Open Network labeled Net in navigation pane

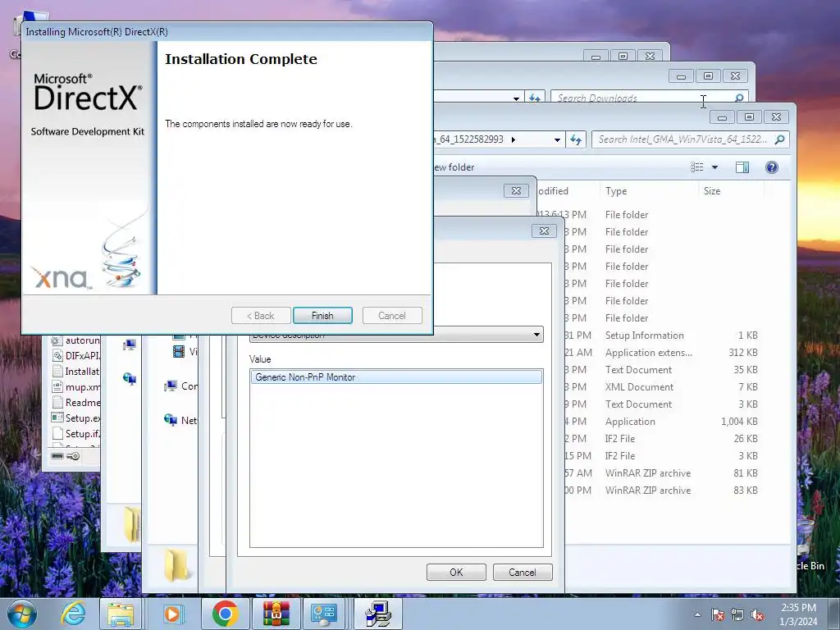pyautogui.click(x=181, y=421)
